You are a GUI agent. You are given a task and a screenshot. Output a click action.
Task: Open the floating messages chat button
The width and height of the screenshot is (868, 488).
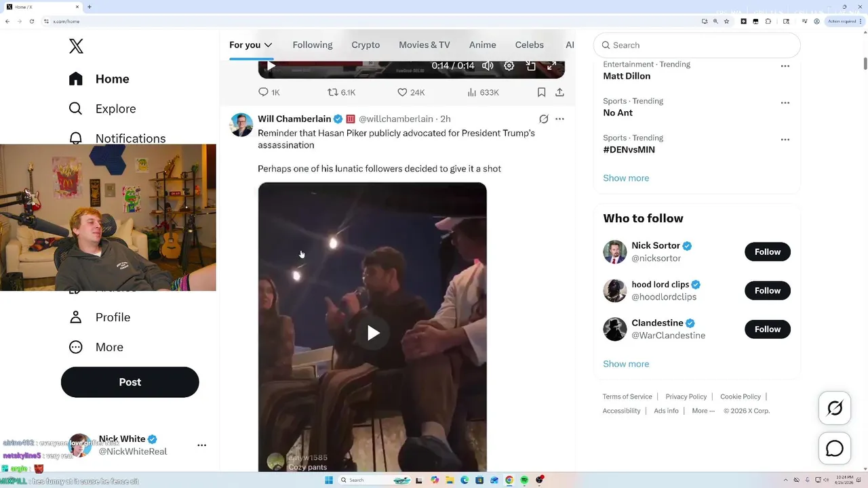835,449
